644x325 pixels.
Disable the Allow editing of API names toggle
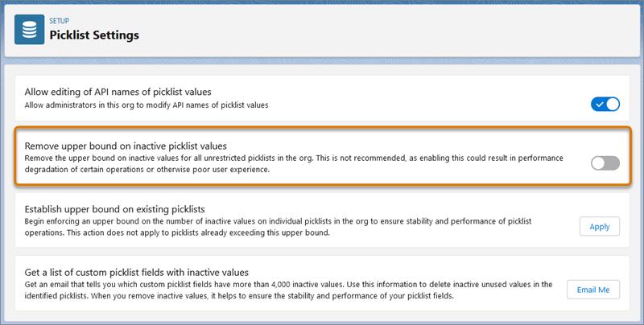pos(605,104)
